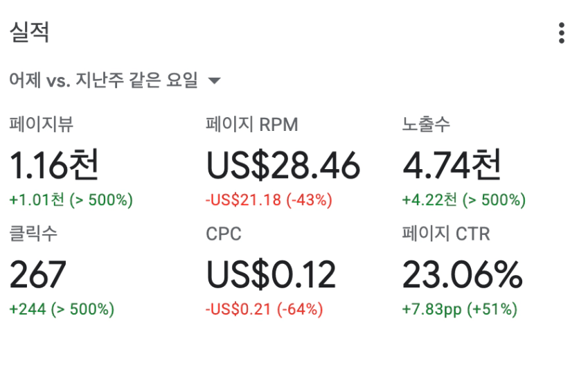Select the 어제 vs. 지난주 같은 요일 comparison text

point(103,80)
